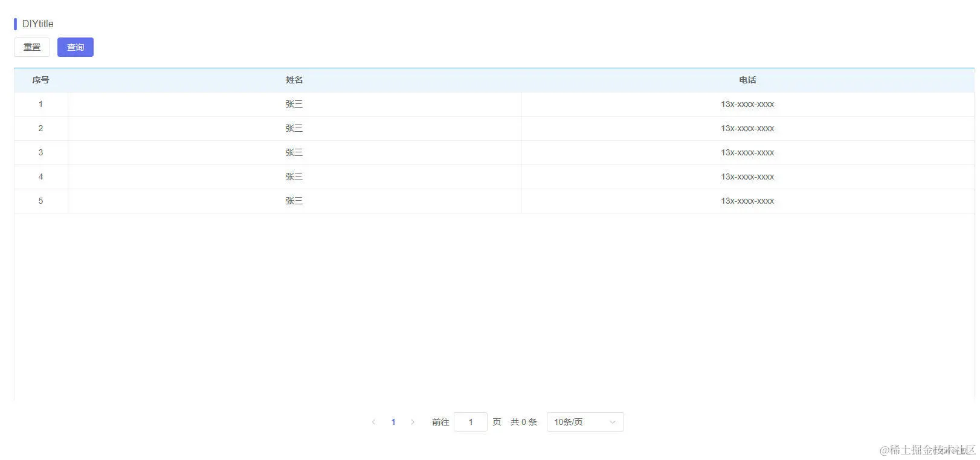The image size is (980, 460).
Task: Click the DIYtitle heading text
Action: [38, 24]
